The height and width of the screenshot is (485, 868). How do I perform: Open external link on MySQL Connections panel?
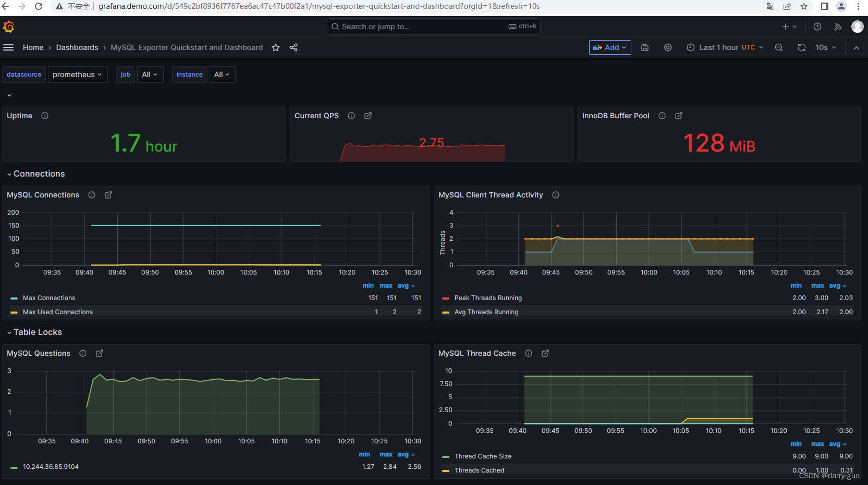pos(108,195)
